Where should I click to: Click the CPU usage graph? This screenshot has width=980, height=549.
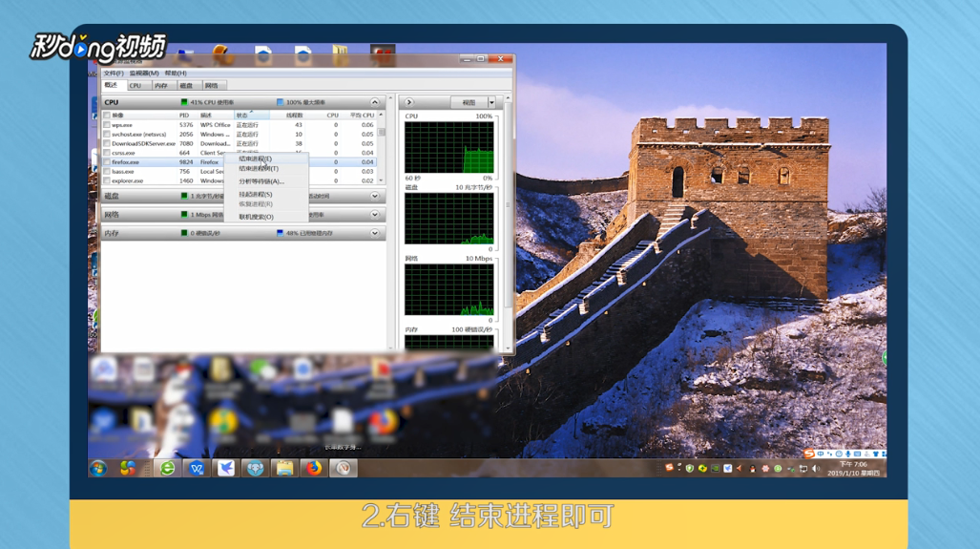(x=448, y=148)
